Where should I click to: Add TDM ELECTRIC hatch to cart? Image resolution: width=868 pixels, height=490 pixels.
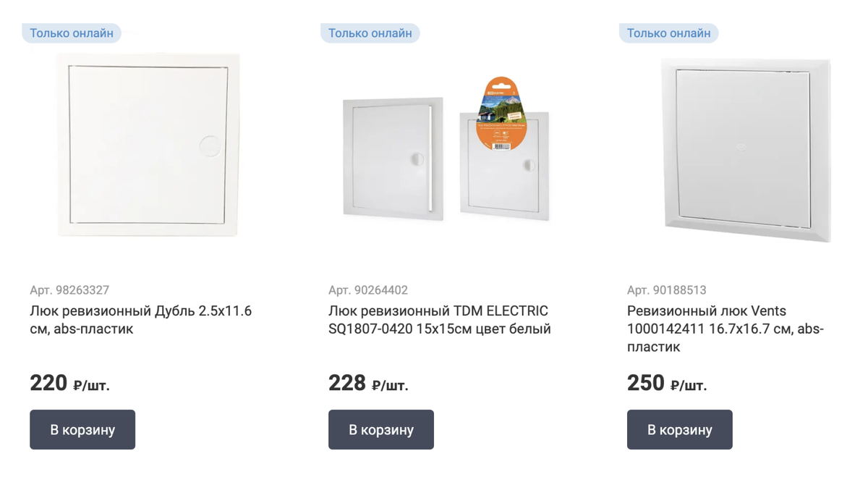click(381, 429)
